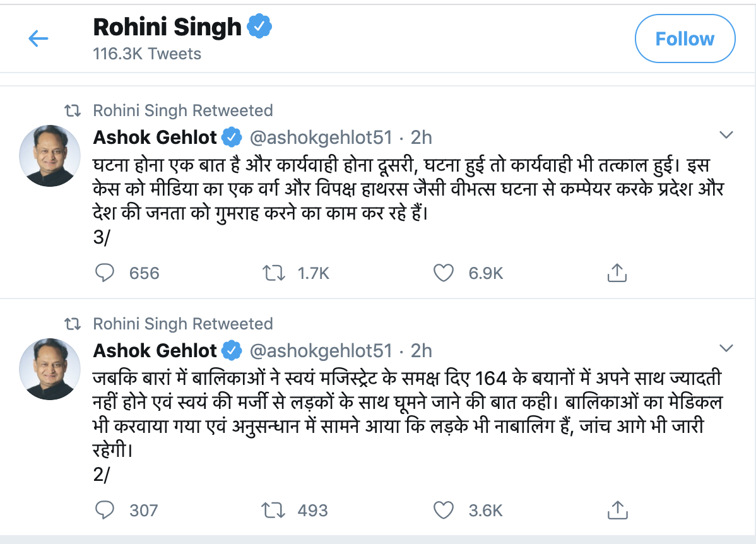Image resolution: width=756 pixels, height=544 pixels.
Task: Open the first tweet's chevron menu
Action: 726,135
